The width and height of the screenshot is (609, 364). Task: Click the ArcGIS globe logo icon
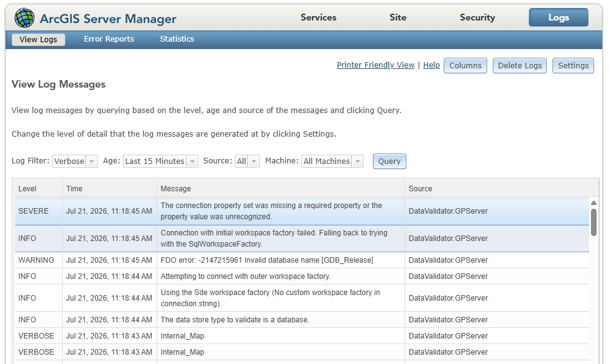coord(24,18)
